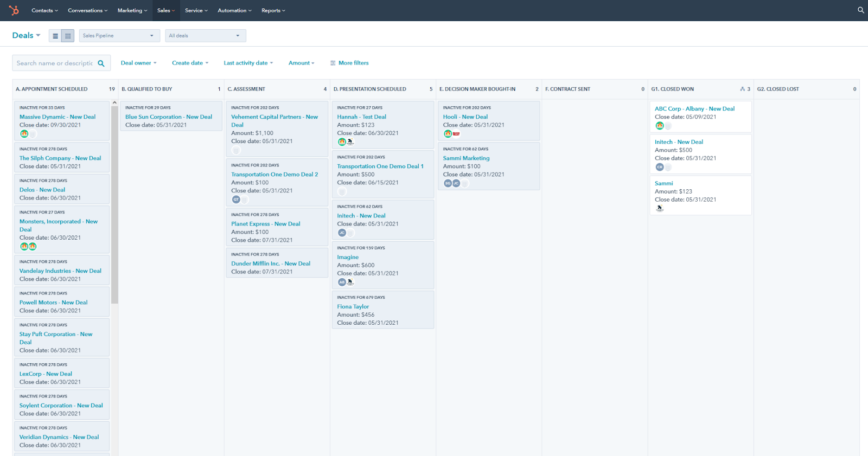This screenshot has height=456, width=868.
Task: Expand the Last activity date filter
Action: pos(248,63)
